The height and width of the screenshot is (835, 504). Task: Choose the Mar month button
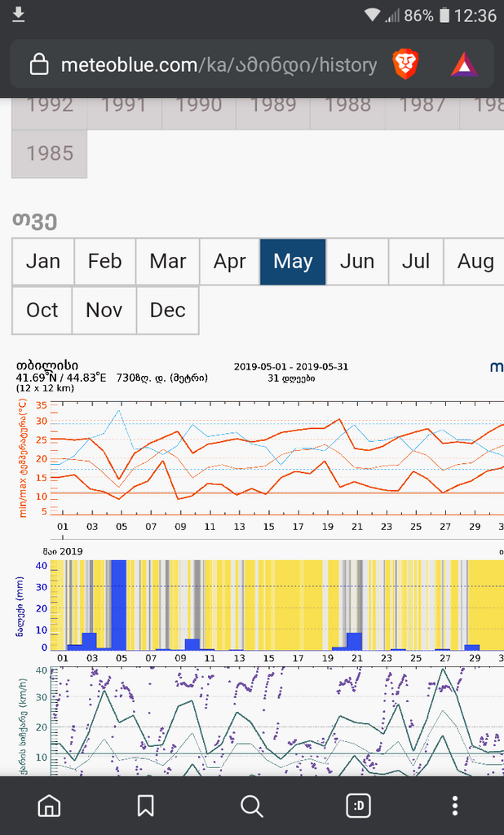pyautogui.click(x=168, y=262)
